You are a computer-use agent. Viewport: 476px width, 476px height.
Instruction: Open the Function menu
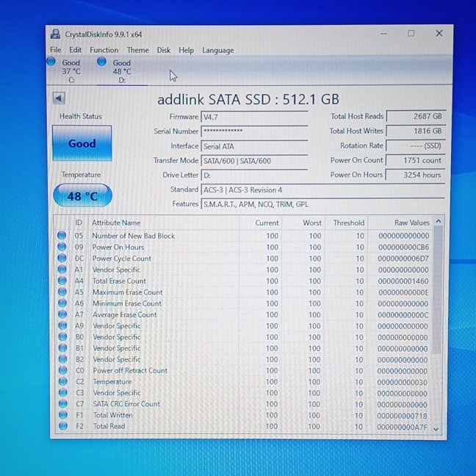coord(104,50)
